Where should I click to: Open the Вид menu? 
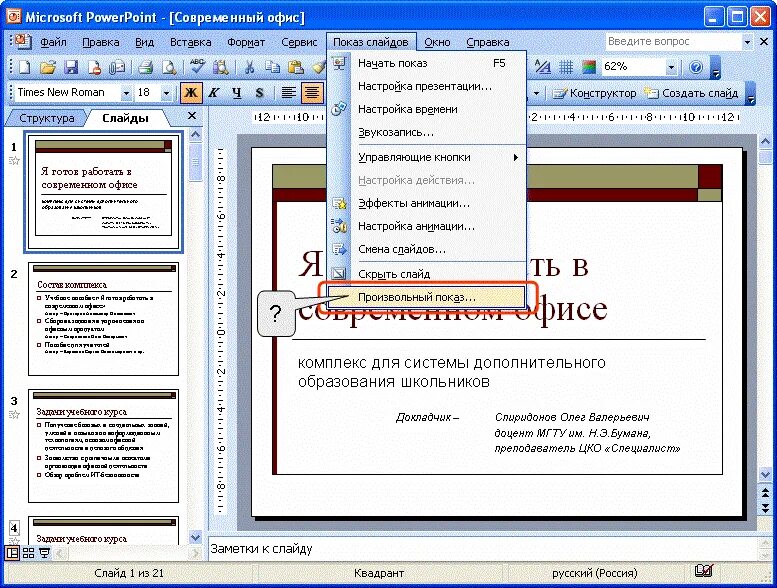(144, 43)
